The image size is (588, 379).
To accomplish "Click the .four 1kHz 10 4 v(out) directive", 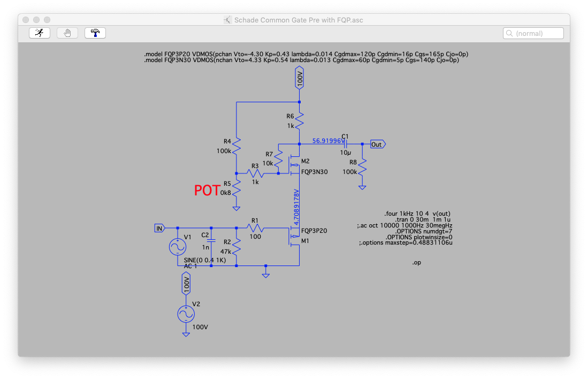I will point(417,214).
